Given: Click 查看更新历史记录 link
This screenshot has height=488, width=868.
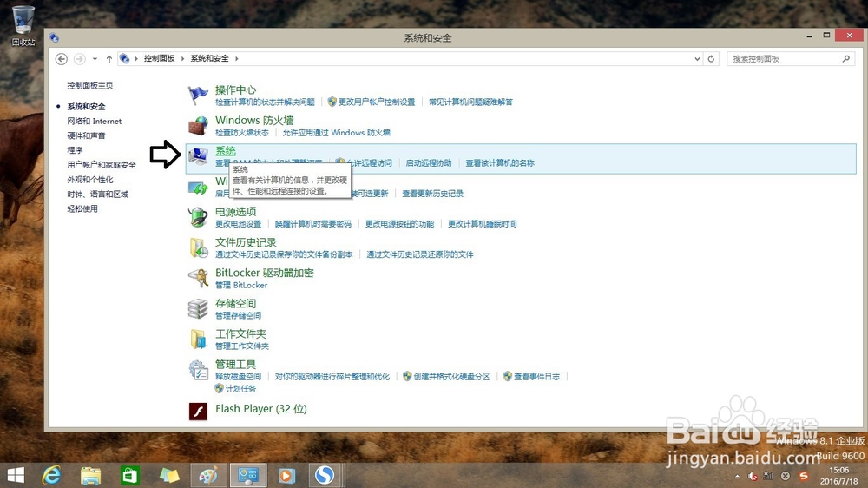Looking at the screenshot, I should tap(432, 194).
